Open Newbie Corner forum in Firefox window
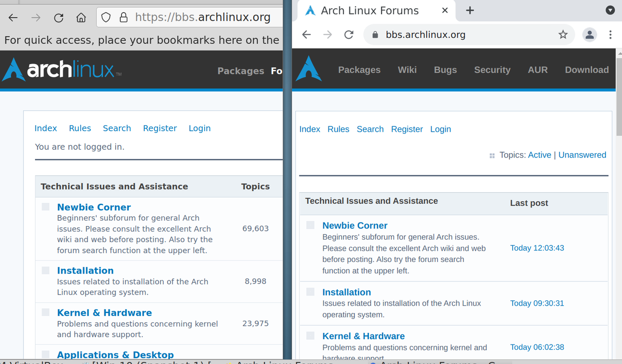 tap(94, 207)
